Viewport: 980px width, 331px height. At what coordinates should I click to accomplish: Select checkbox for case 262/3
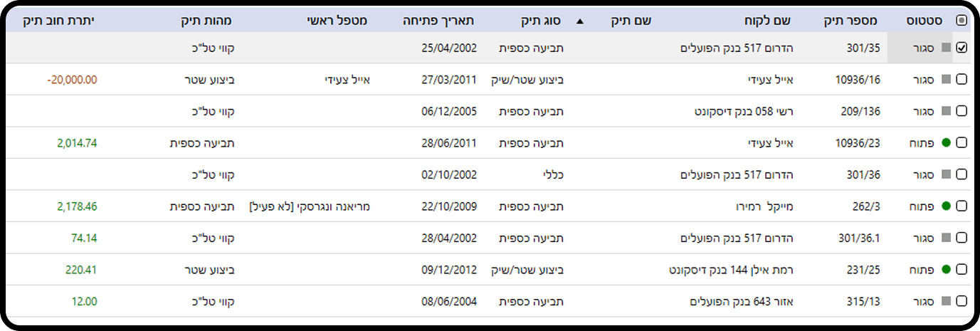[x=961, y=206]
